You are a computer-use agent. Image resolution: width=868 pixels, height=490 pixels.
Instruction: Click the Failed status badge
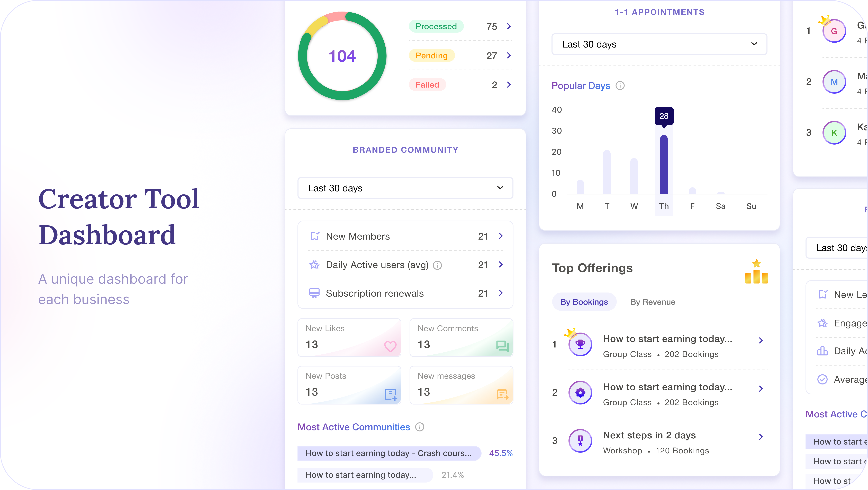427,84
